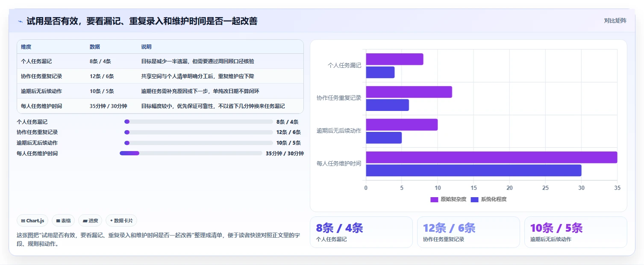Click the table cell reading 12条 / 6条
This screenshot has width=644, height=265.
[102, 76]
